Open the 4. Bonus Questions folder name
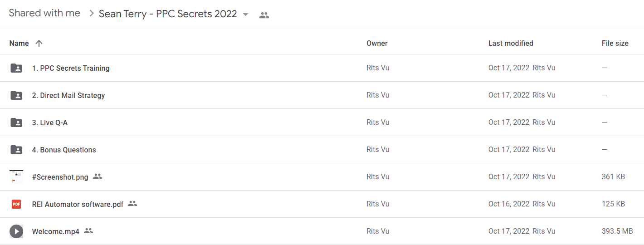This screenshot has width=644, height=245. [x=64, y=150]
